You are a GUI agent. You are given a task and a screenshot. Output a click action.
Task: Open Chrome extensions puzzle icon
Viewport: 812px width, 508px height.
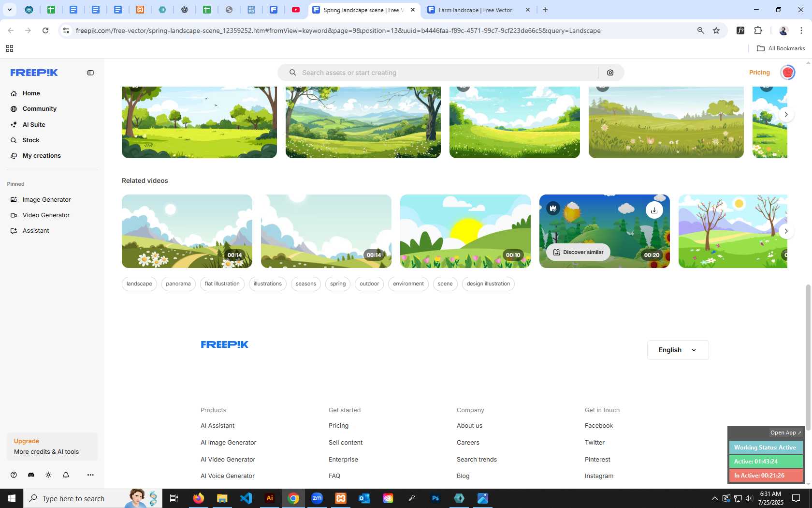(758, 30)
